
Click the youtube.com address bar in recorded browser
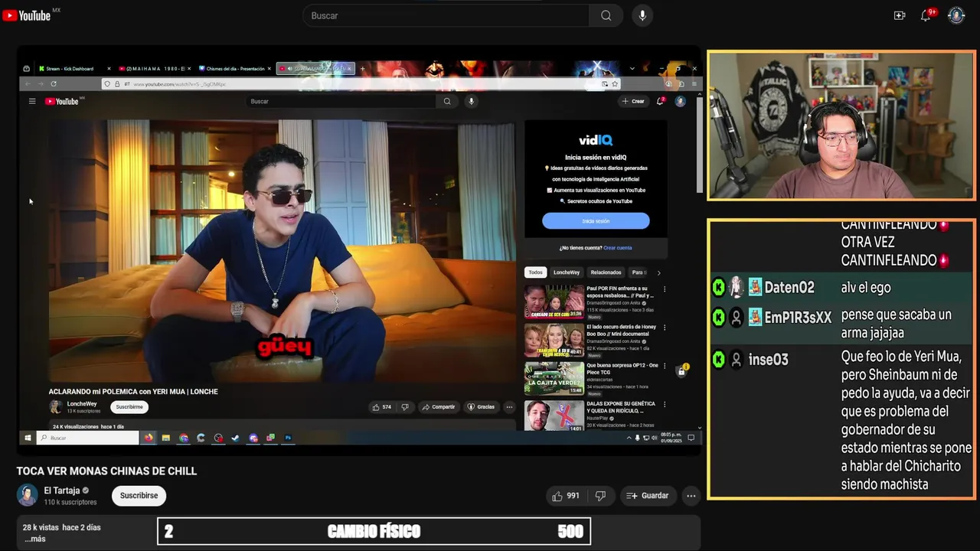coord(360,83)
